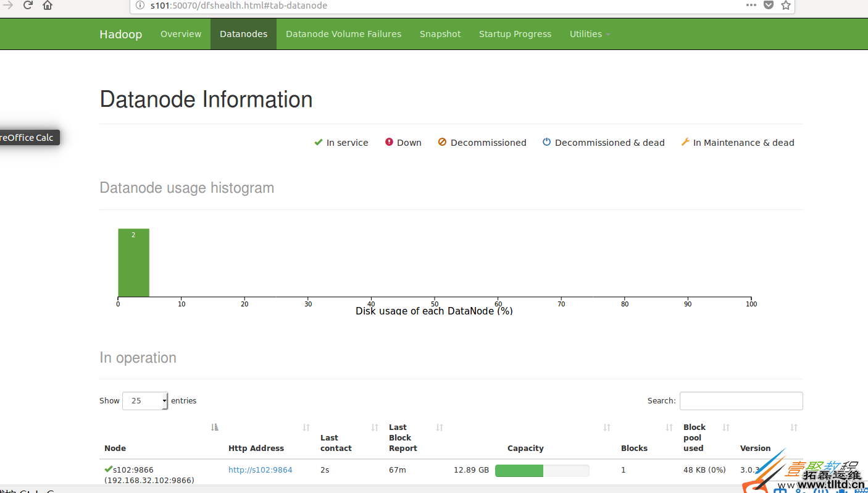This screenshot has height=493, width=868.
Task: Sort by Last contact column sort icon
Action: tap(375, 428)
